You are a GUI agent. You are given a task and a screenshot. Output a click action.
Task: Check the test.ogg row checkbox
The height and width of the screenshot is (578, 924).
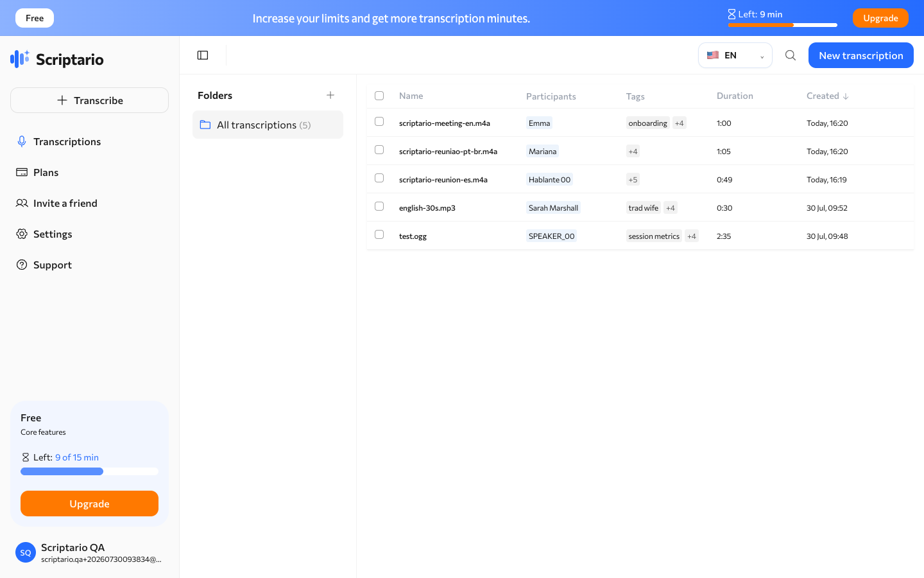pos(379,234)
